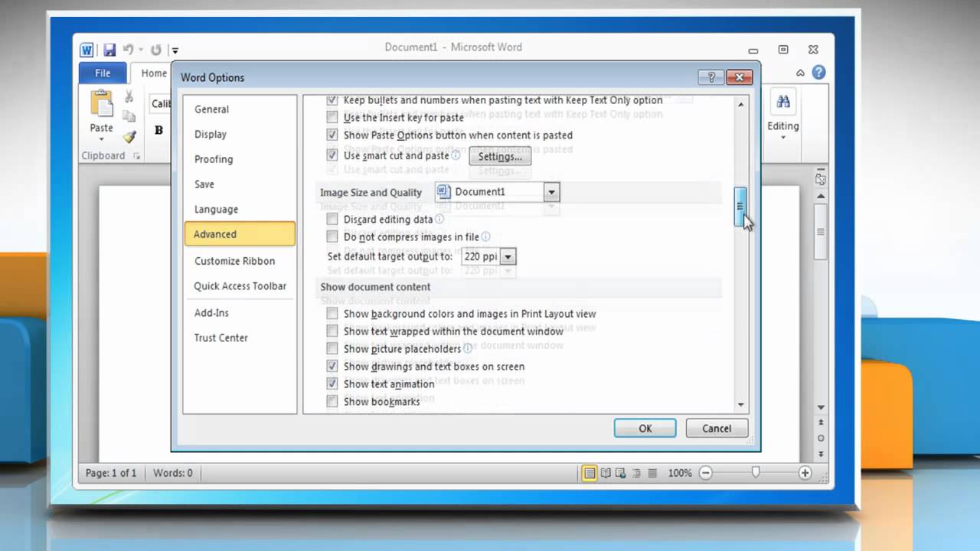Switch to Web Layout view icon
Viewport: 980px width, 551px height.
621,473
